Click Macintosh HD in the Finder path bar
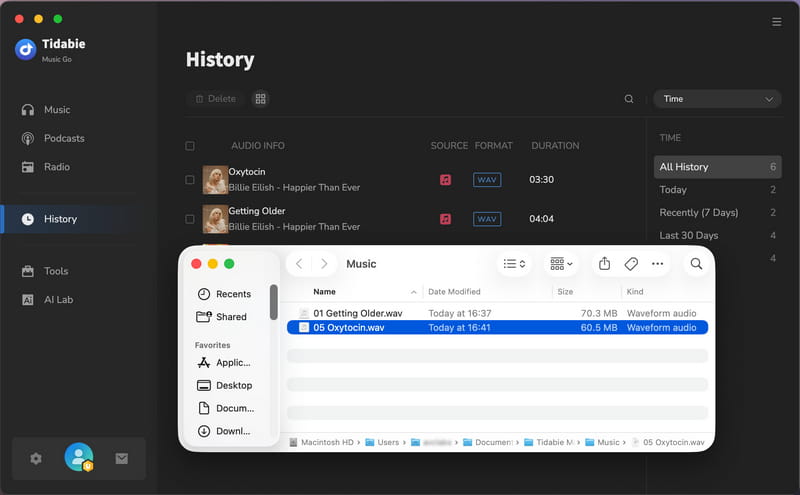The image size is (800, 495). [x=322, y=442]
